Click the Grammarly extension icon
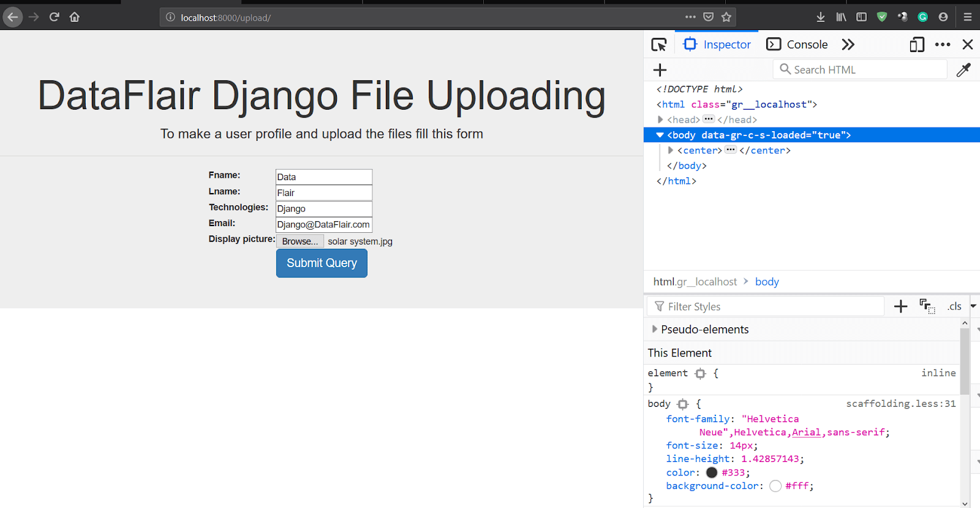The width and height of the screenshot is (980, 508). (922, 17)
